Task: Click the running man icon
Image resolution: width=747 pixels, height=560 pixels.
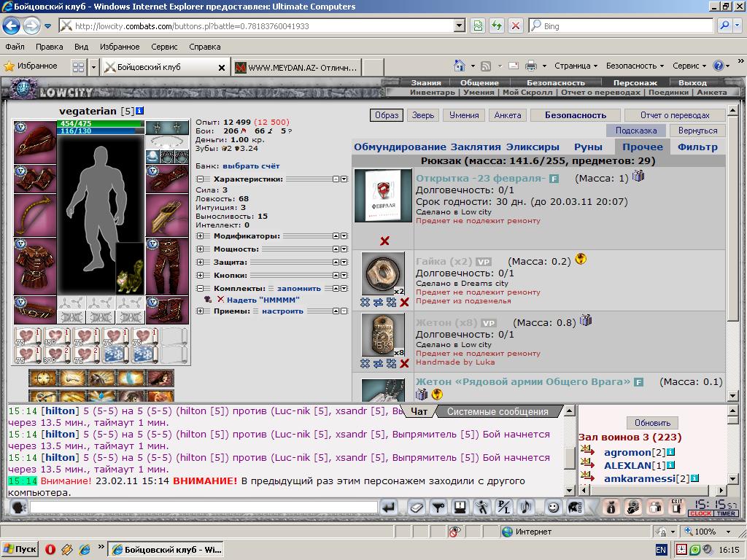Action: click(x=482, y=507)
